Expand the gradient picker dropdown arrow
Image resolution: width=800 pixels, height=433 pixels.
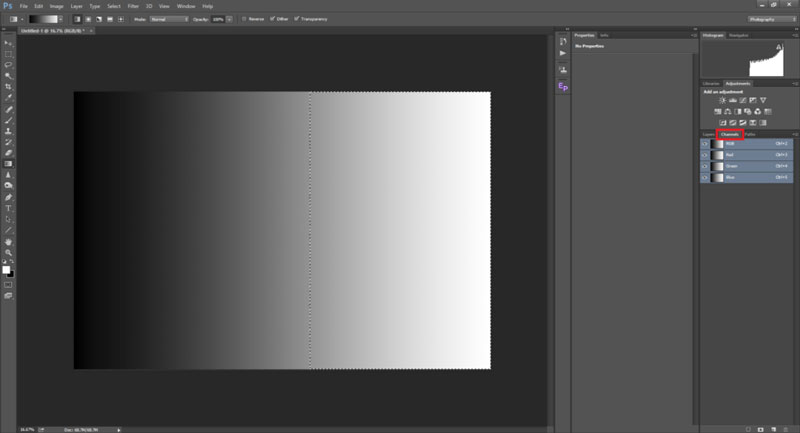(x=62, y=18)
